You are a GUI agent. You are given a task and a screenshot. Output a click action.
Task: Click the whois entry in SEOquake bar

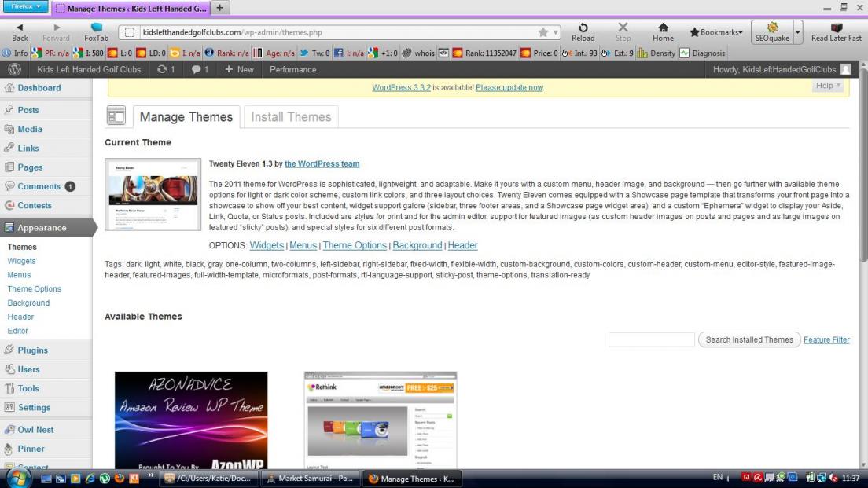click(x=418, y=53)
